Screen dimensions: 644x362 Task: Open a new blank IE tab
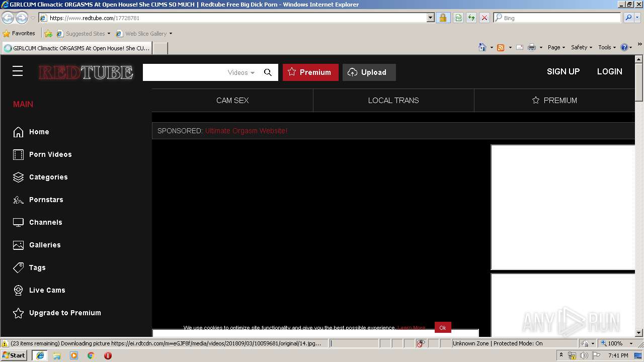point(160,48)
